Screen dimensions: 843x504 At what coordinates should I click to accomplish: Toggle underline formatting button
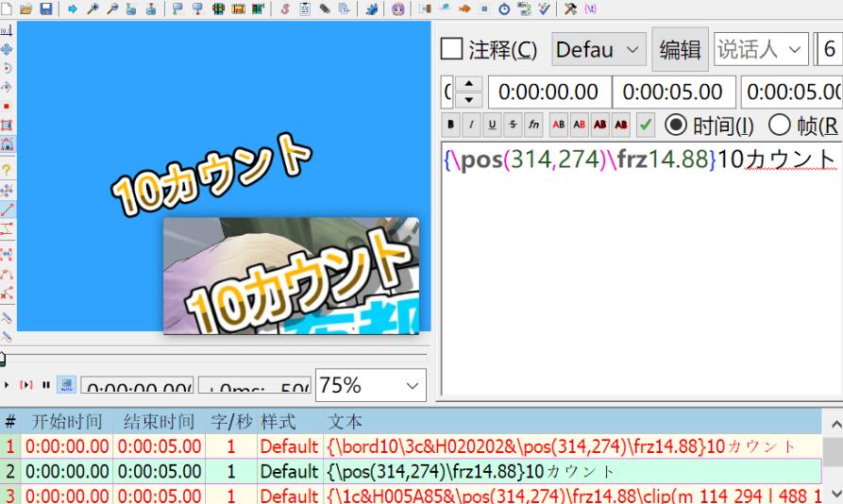tap(492, 125)
